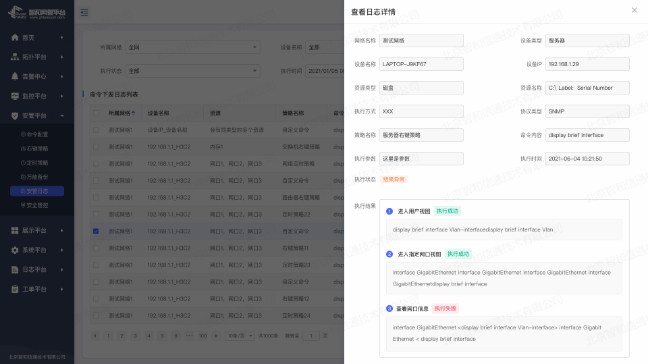Check the row with strategy ending 12
The width and height of the screenshot is (648, 364).
coord(96,298)
